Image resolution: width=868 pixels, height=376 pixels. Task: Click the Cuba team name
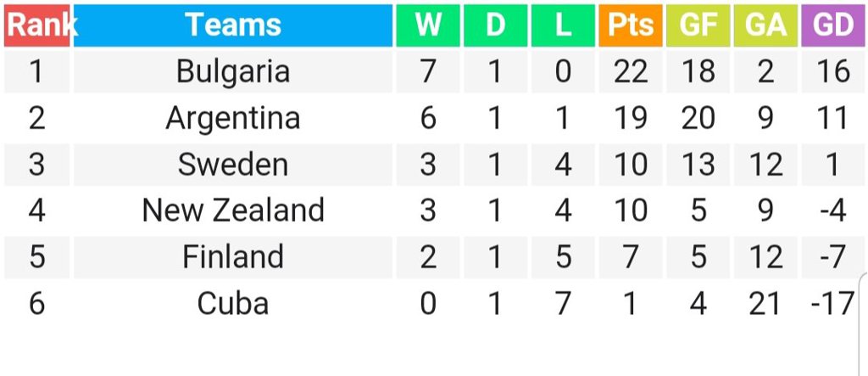(x=232, y=304)
